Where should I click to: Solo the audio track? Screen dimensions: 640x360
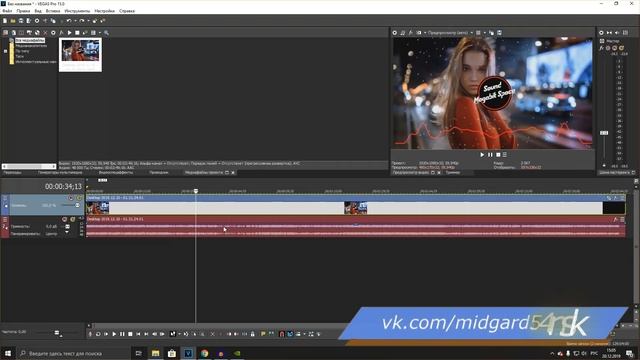click(73, 220)
